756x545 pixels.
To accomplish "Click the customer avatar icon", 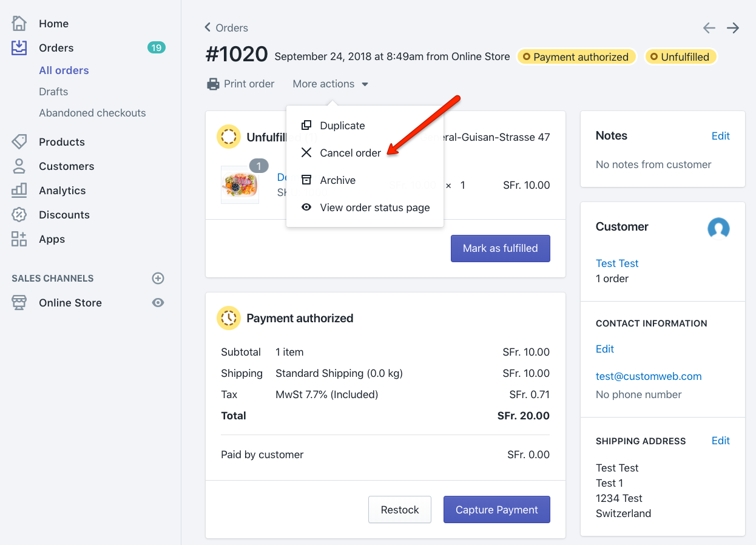I will click(718, 229).
